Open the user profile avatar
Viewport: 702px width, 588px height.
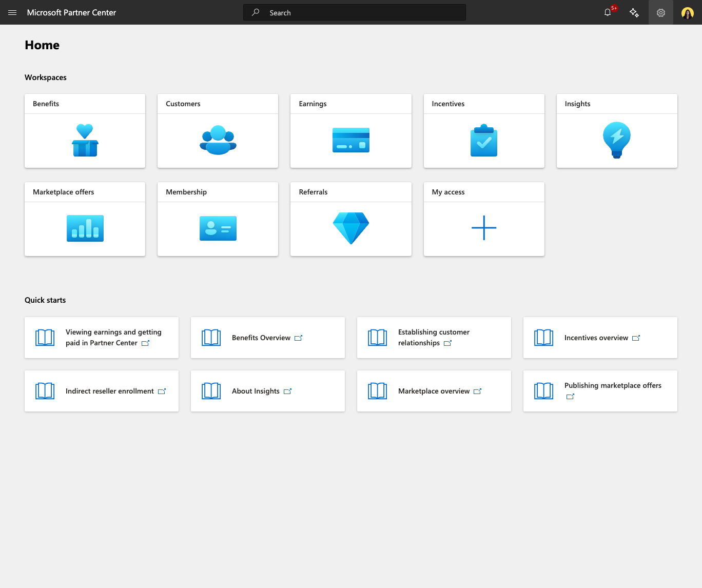[688, 12]
